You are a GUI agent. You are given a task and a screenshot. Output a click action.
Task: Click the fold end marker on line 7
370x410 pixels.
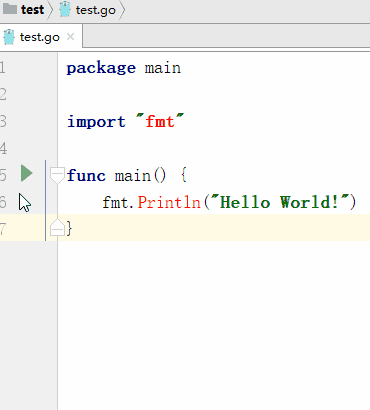click(x=57, y=227)
